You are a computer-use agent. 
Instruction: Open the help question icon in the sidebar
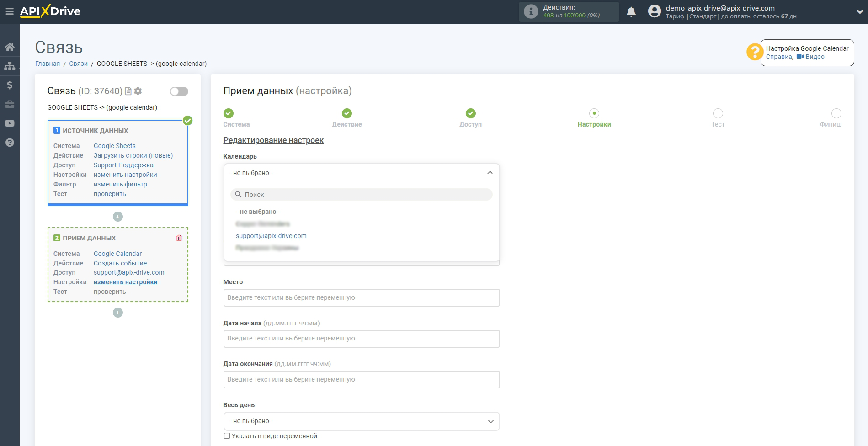point(10,143)
